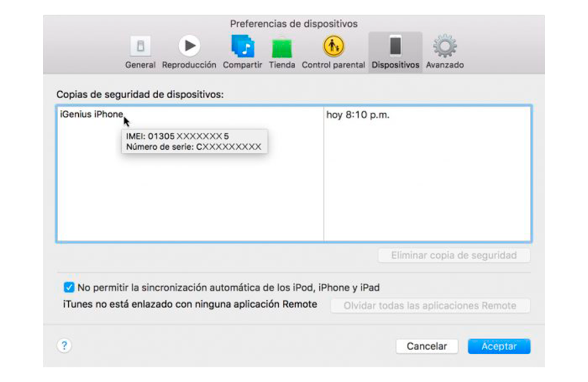Open the Tienda store icon
The image size is (588, 382).
282,48
